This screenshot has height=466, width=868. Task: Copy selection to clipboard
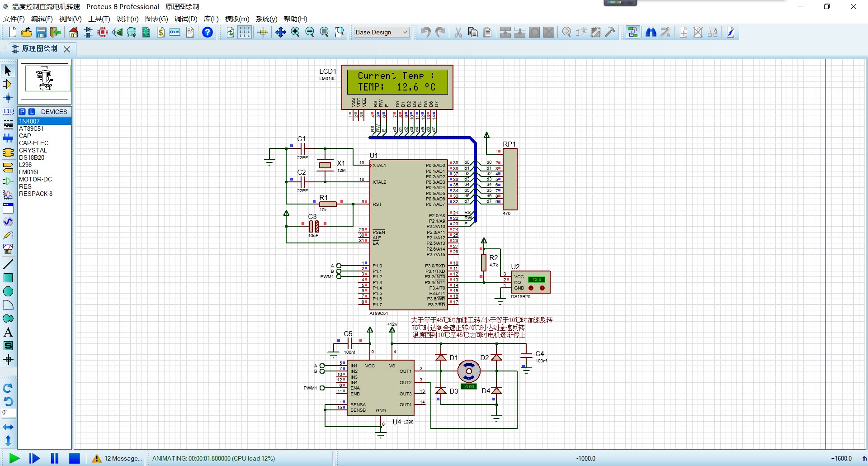click(x=473, y=32)
